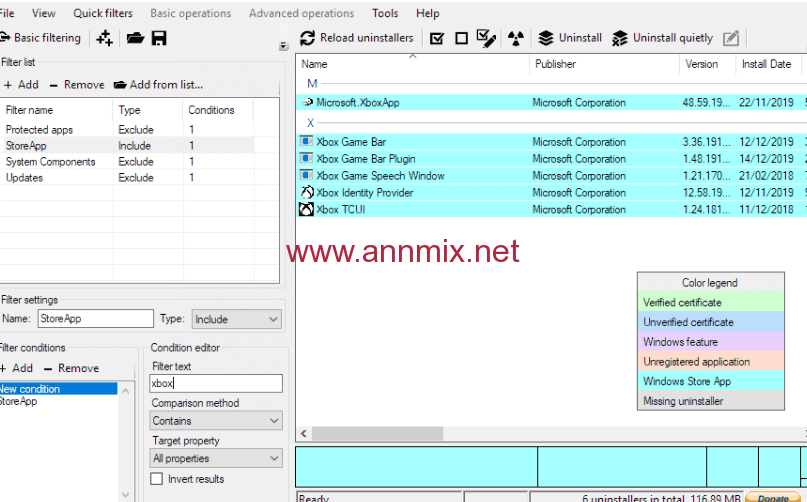Click Microsoft.XboxApp row icon
Image resolution: width=807 pixels, height=502 pixels.
307,102
